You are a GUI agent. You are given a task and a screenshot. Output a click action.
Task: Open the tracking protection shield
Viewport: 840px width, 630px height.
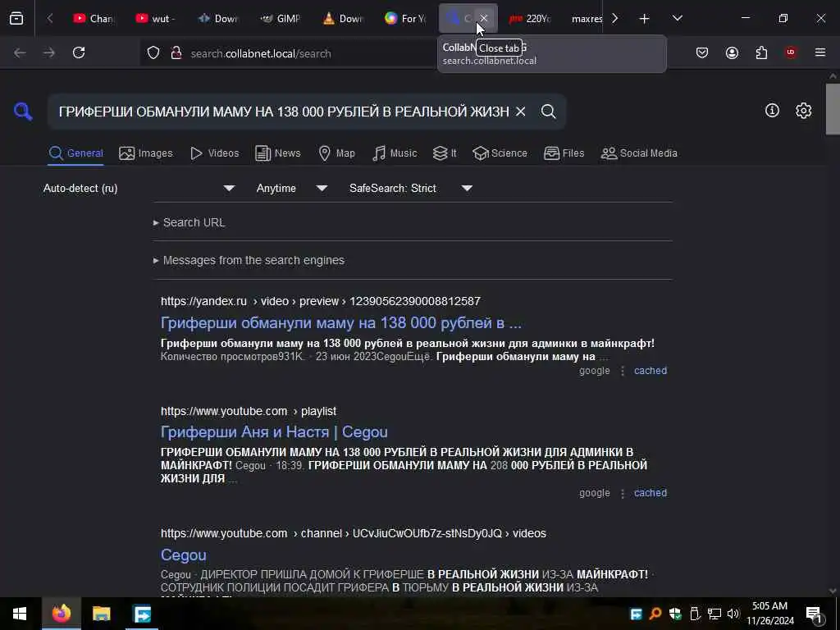tap(153, 53)
